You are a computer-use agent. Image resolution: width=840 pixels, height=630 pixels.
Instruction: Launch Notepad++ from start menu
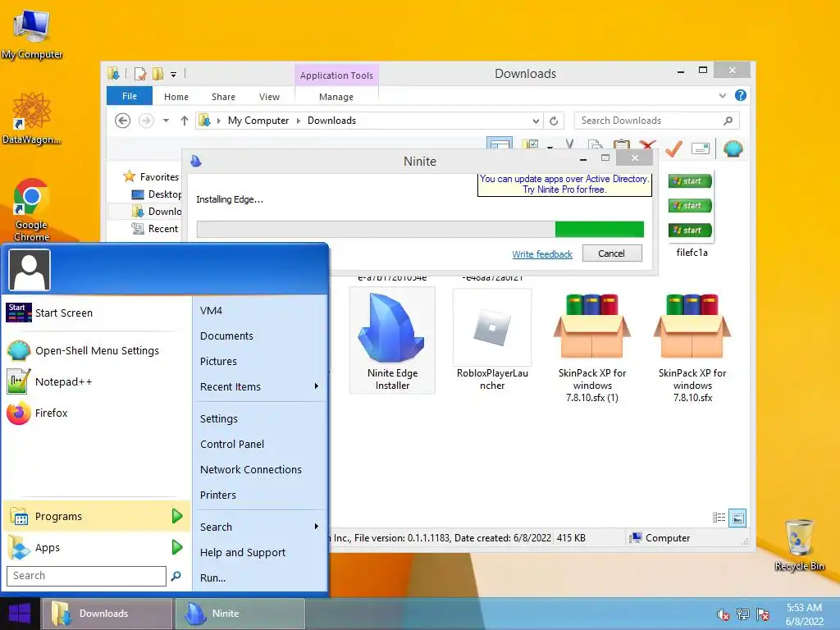[97, 381]
